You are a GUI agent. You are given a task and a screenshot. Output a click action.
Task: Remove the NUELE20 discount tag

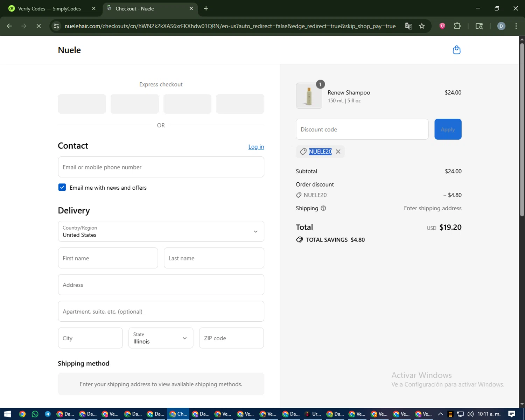click(338, 152)
